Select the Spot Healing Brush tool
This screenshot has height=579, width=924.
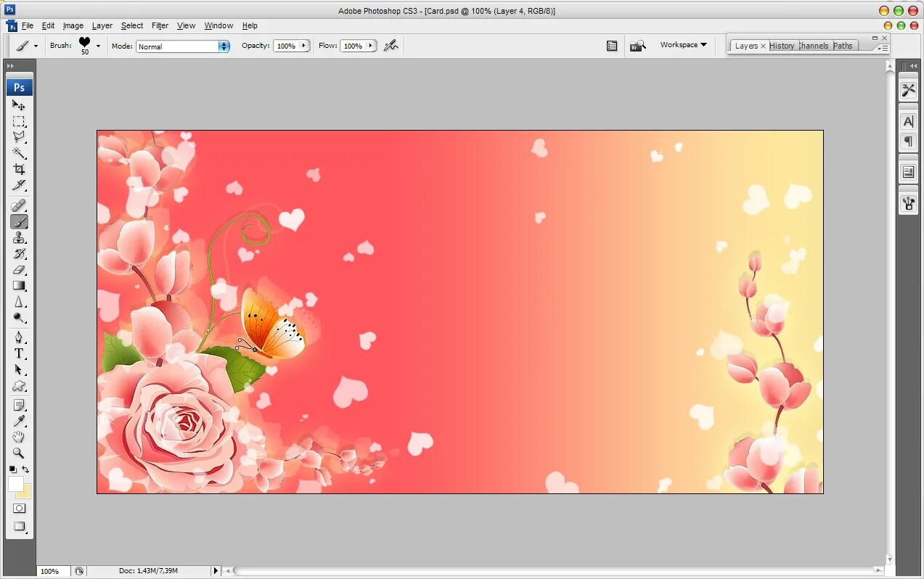(19, 206)
